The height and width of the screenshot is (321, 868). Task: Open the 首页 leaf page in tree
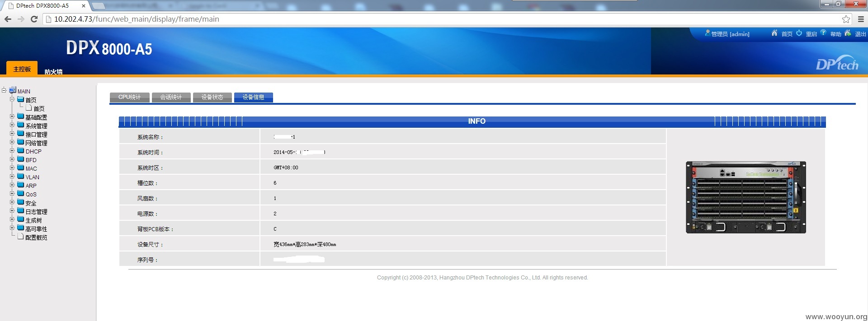39,109
